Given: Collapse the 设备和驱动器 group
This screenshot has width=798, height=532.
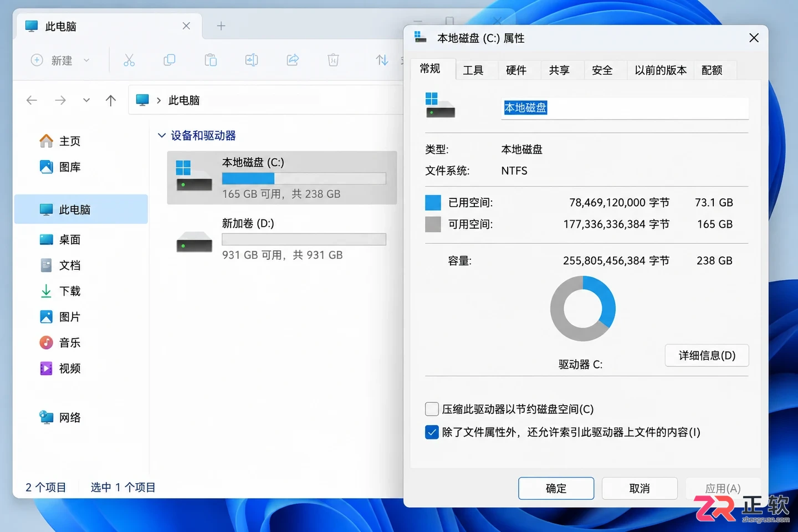Looking at the screenshot, I should (162, 135).
